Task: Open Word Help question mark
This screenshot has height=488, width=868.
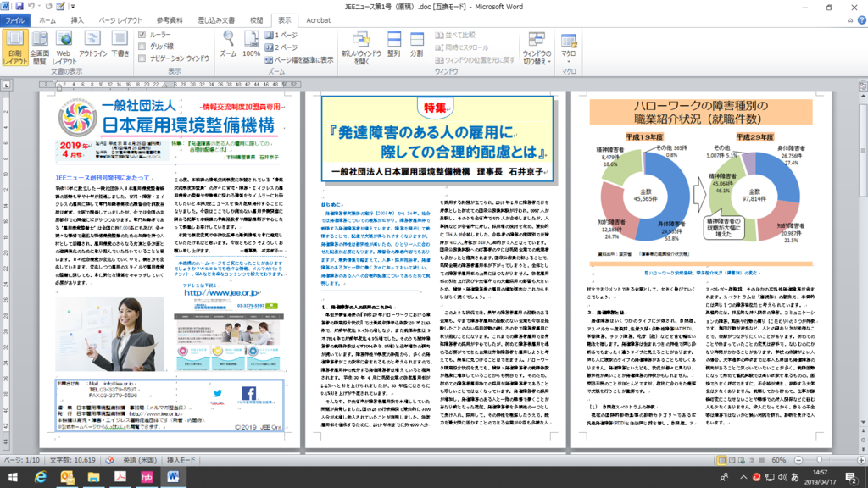Action: [862, 20]
